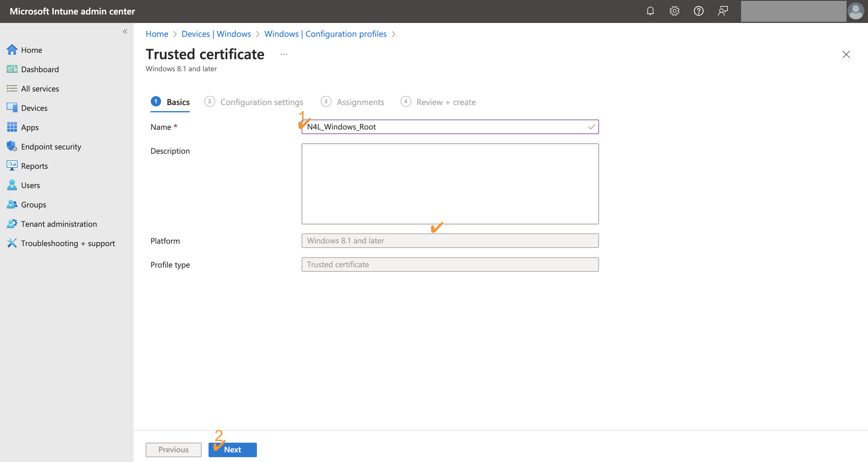The width and height of the screenshot is (868, 462).
Task: Open Tenant administration
Action: tap(59, 223)
